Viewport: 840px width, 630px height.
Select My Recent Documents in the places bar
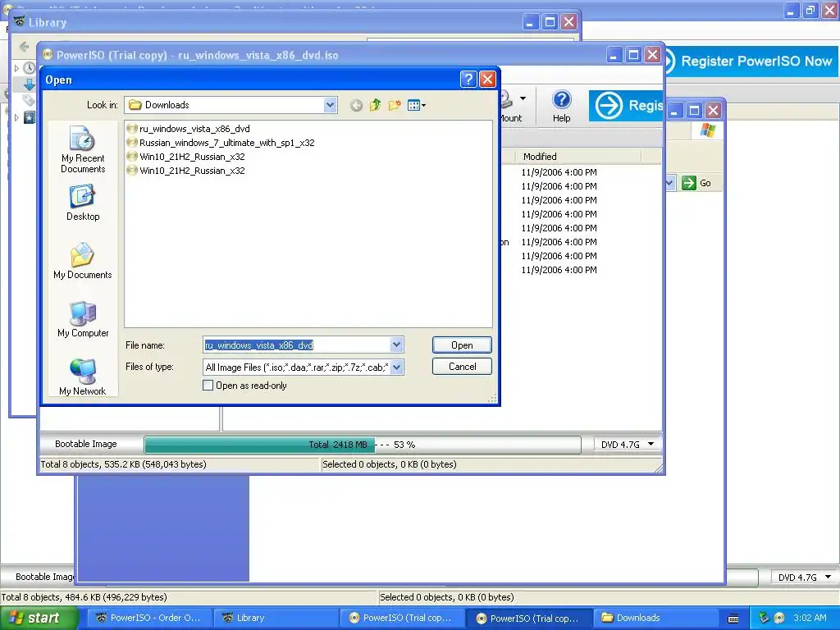[83, 150]
